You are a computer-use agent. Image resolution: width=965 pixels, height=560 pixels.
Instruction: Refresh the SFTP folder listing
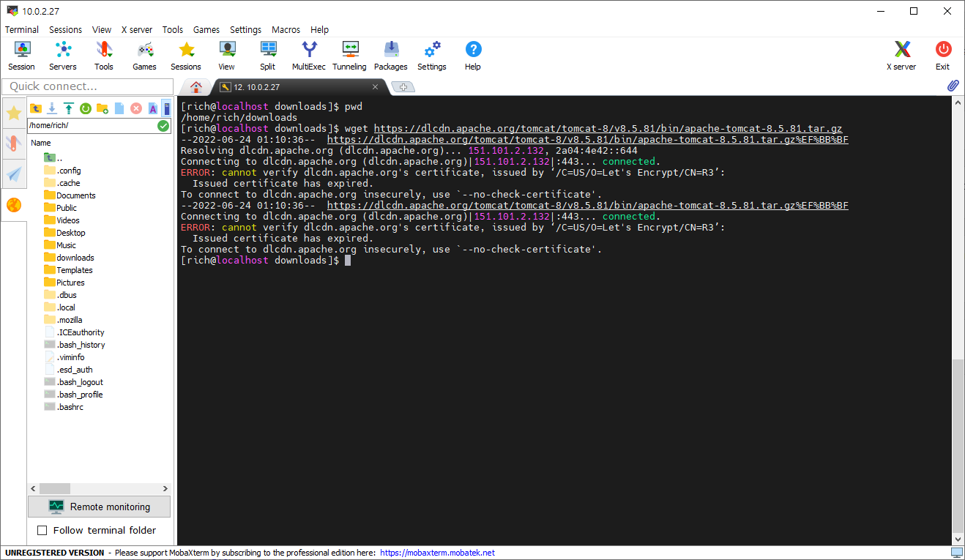point(86,108)
